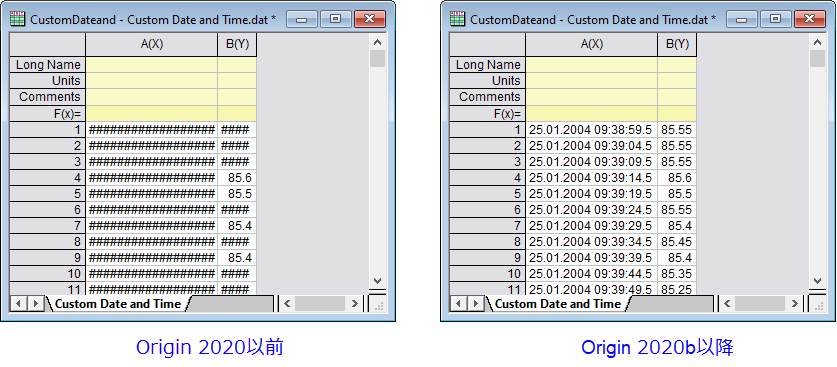Click scroll up arrow in left window
The width and height of the screenshot is (837, 367).
tap(377, 42)
